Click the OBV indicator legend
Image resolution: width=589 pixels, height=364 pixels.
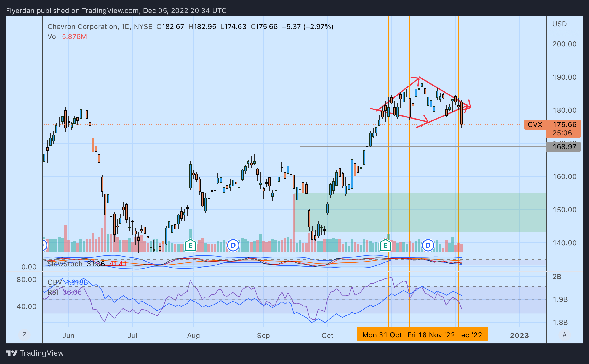[68, 282]
